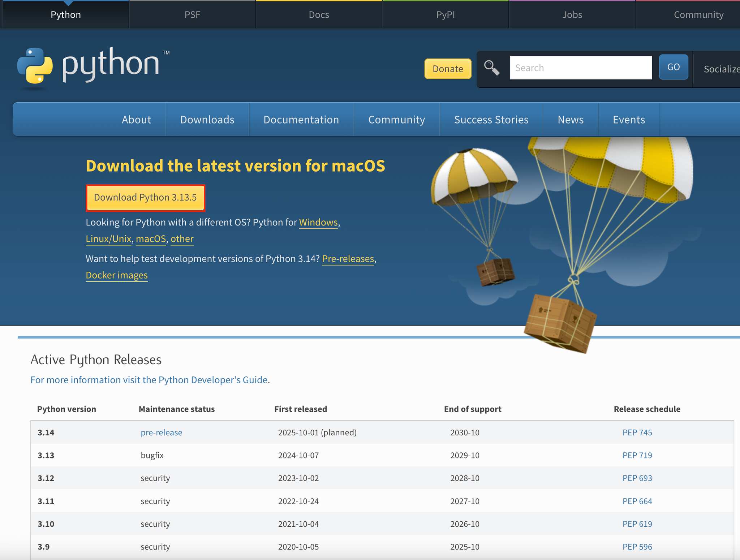
Task: Click the '2024-10-07' first released date
Action: 298,455
